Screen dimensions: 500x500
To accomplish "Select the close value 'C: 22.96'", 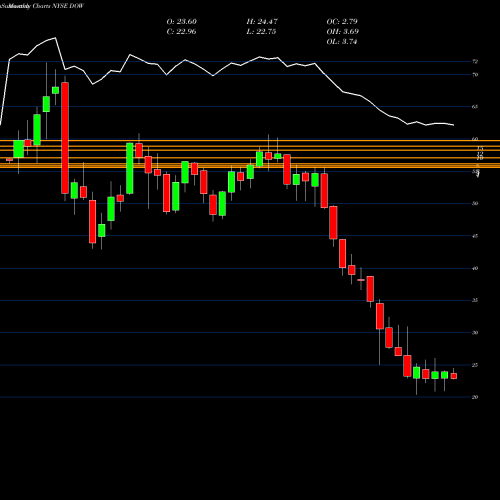I will click(x=181, y=32).
